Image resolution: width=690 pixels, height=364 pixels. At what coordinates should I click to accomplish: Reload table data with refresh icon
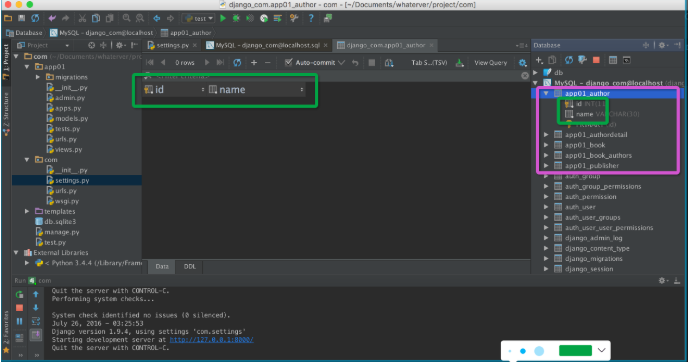pos(237,63)
